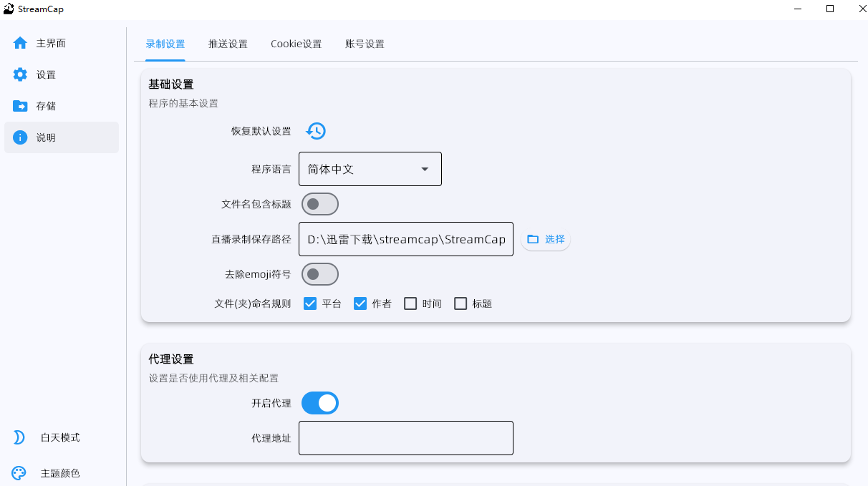Screen dimensions: 868x486
Task: Open the 程序语言 dropdown
Action: pos(370,169)
